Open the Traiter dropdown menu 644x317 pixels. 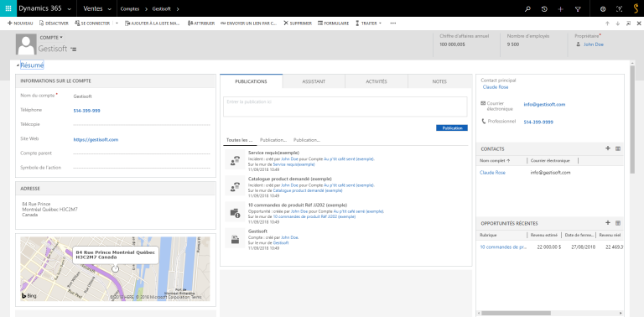368,23
